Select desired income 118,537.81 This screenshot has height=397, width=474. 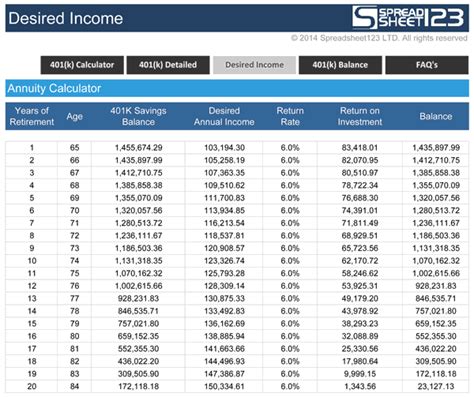point(224,236)
